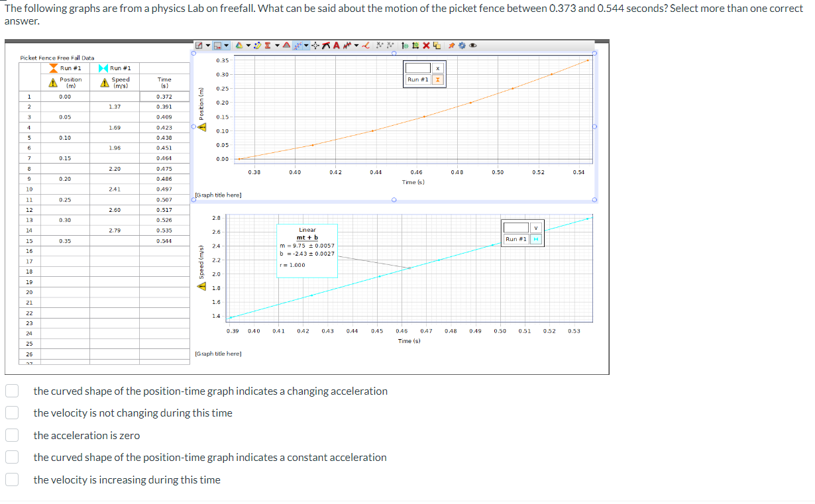Click the Time (s) column header
The width and height of the screenshot is (815, 504).
(164, 81)
